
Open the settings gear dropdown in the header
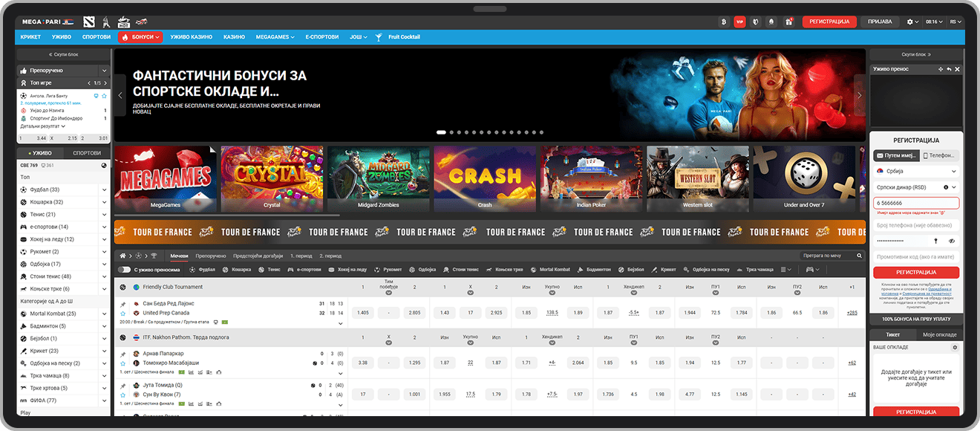[913, 22]
